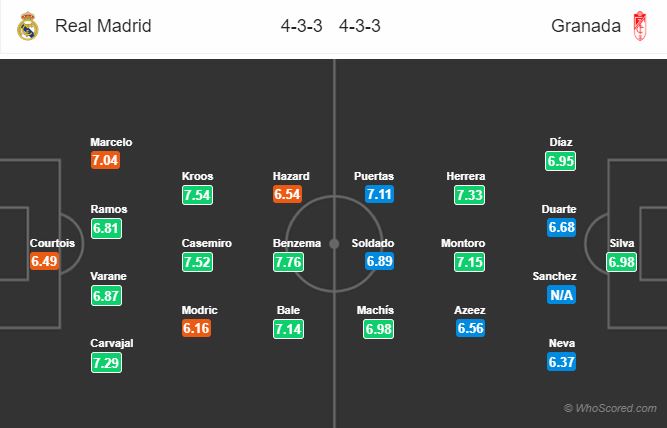Click the WhoScored.com watermark
The width and height of the screenshot is (667, 428).
click(x=610, y=408)
